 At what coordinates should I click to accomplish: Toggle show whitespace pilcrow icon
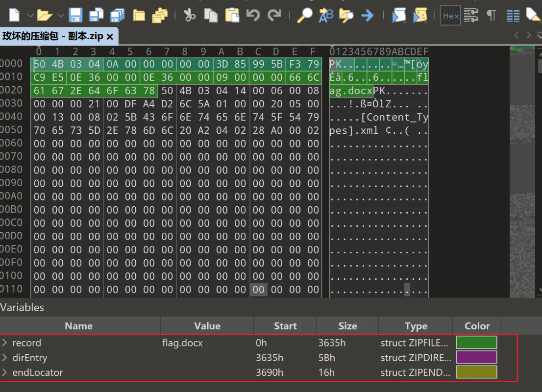[x=491, y=16]
